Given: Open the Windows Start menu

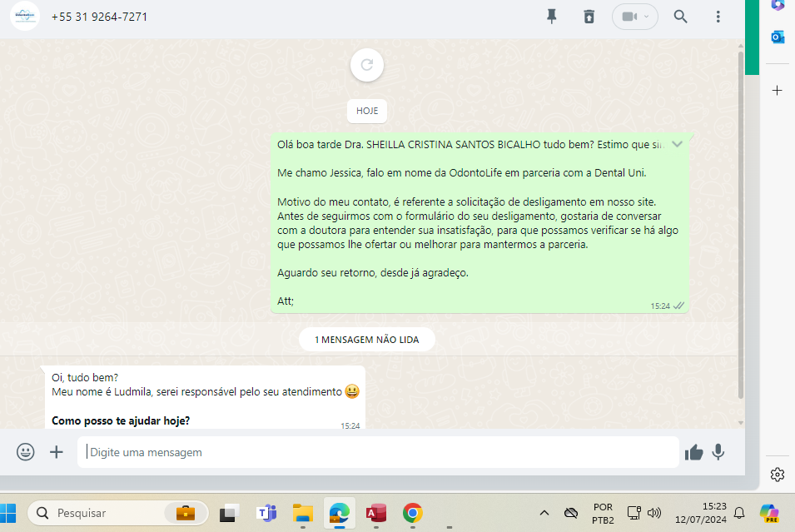Looking at the screenshot, I should (x=7, y=513).
